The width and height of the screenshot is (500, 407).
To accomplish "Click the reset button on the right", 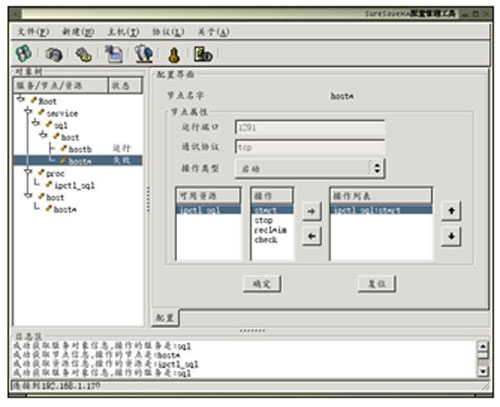I will point(377,284).
